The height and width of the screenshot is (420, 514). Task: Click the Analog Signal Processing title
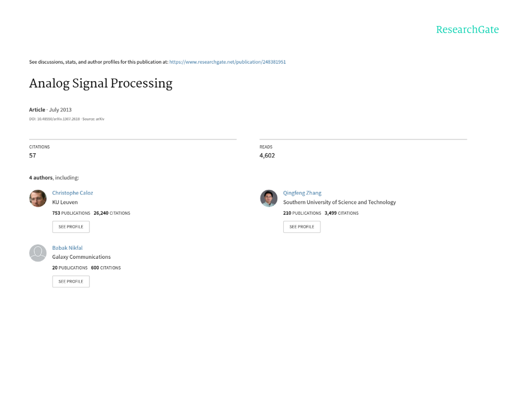101,83
